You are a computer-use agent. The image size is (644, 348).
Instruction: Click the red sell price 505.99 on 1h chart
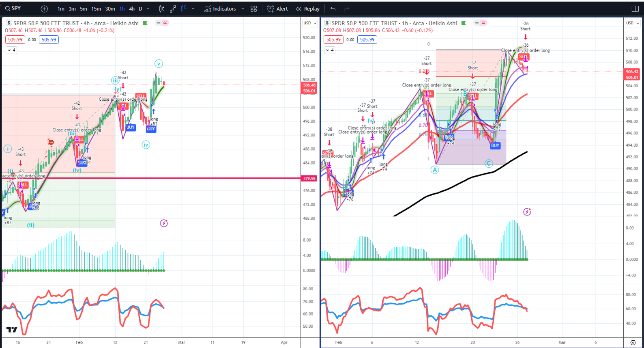click(333, 40)
